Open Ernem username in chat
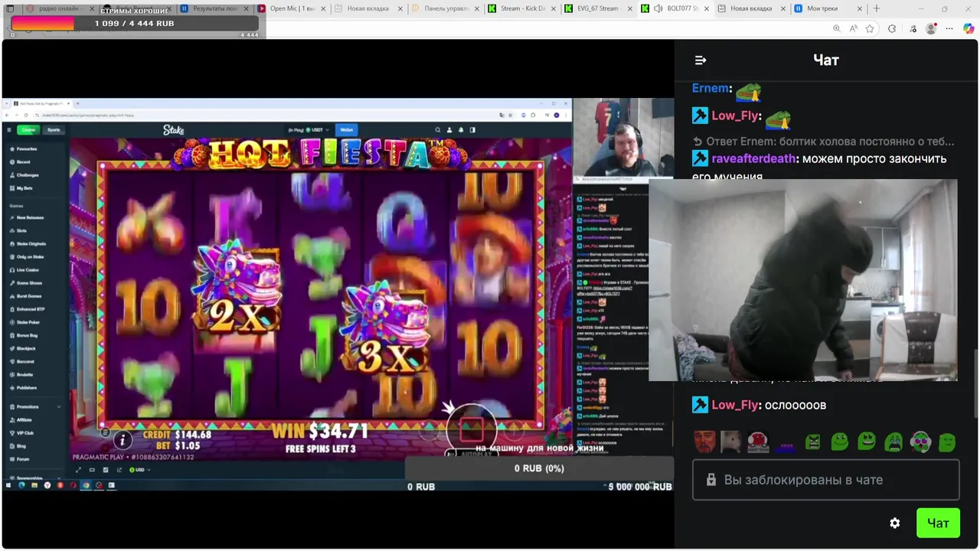Image resolution: width=980 pixels, height=551 pixels. pos(710,89)
